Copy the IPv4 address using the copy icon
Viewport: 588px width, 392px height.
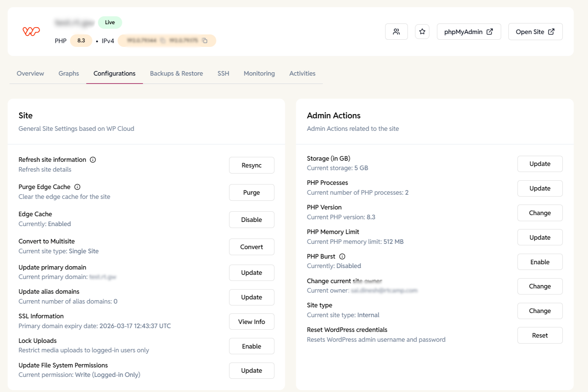pos(205,40)
